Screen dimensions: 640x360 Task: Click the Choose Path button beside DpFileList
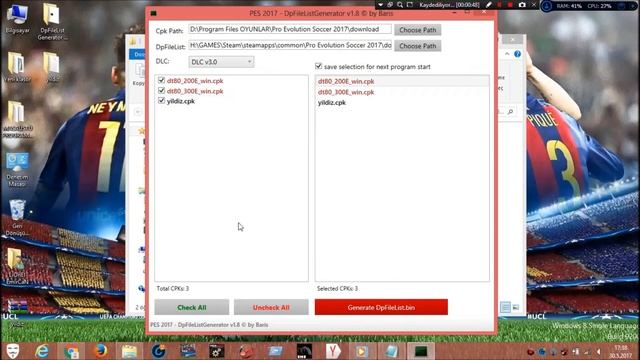pyautogui.click(x=418, y=46)
